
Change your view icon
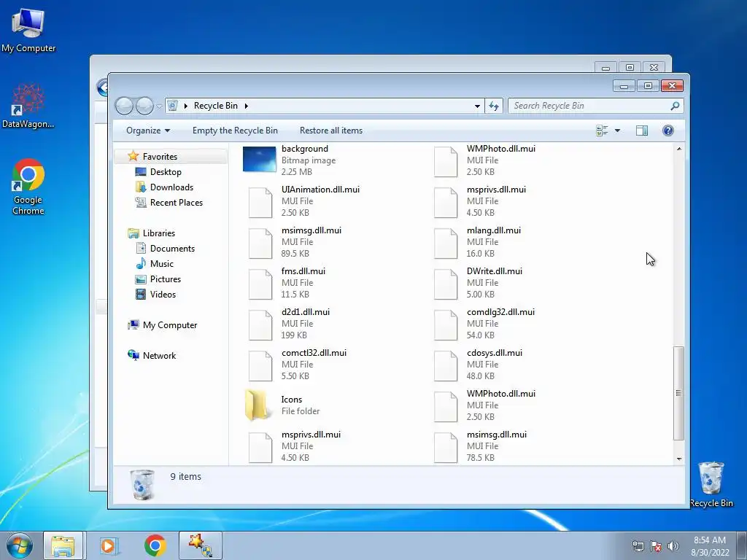pos(602,131)
